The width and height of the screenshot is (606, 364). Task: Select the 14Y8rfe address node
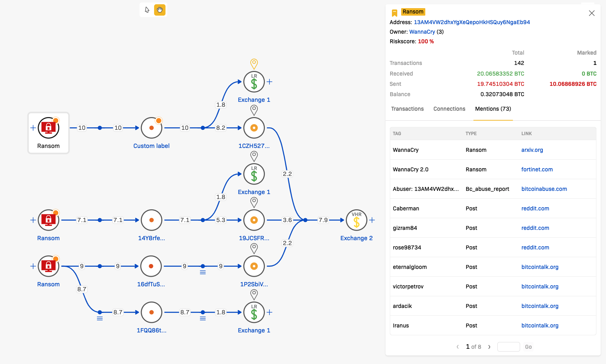pos(151,220)
